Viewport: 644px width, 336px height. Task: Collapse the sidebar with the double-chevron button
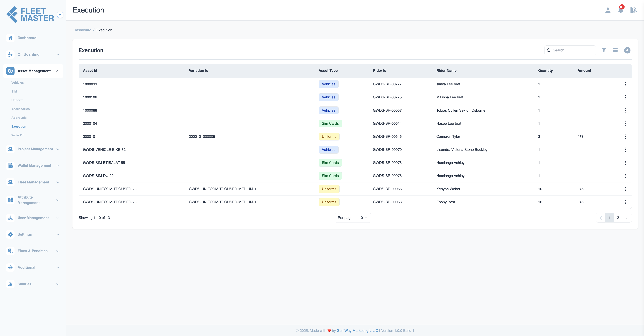[x=60, y=15]
